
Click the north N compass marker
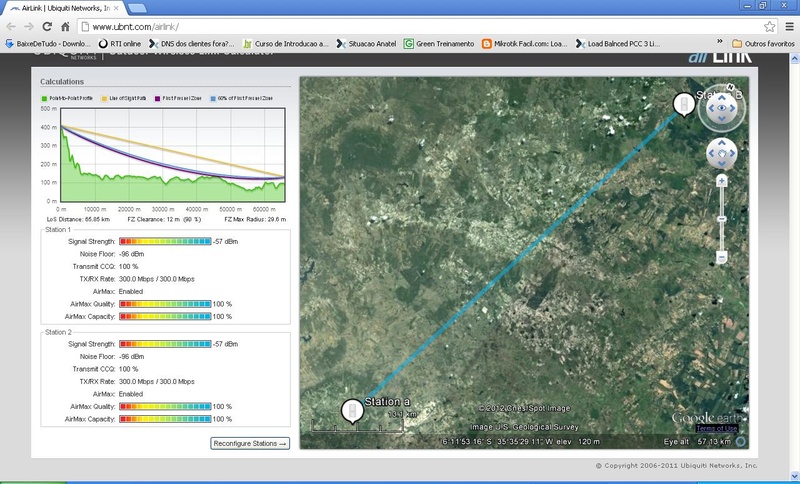(730, 86)
